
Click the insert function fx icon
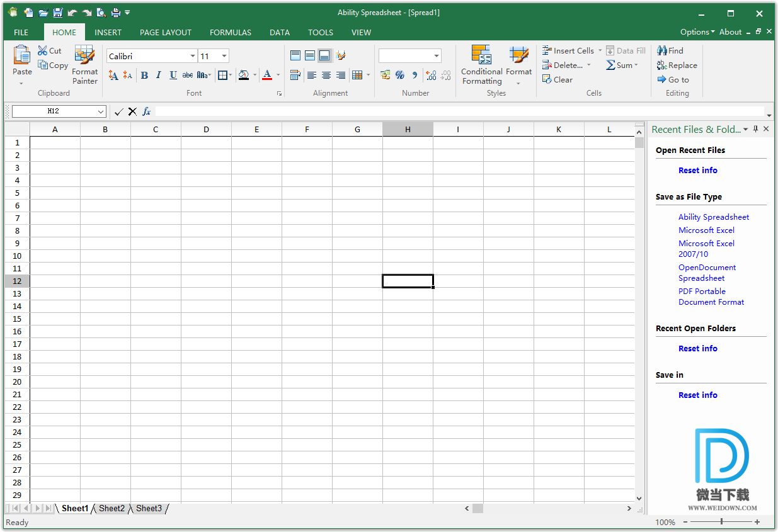click(147, 111)
